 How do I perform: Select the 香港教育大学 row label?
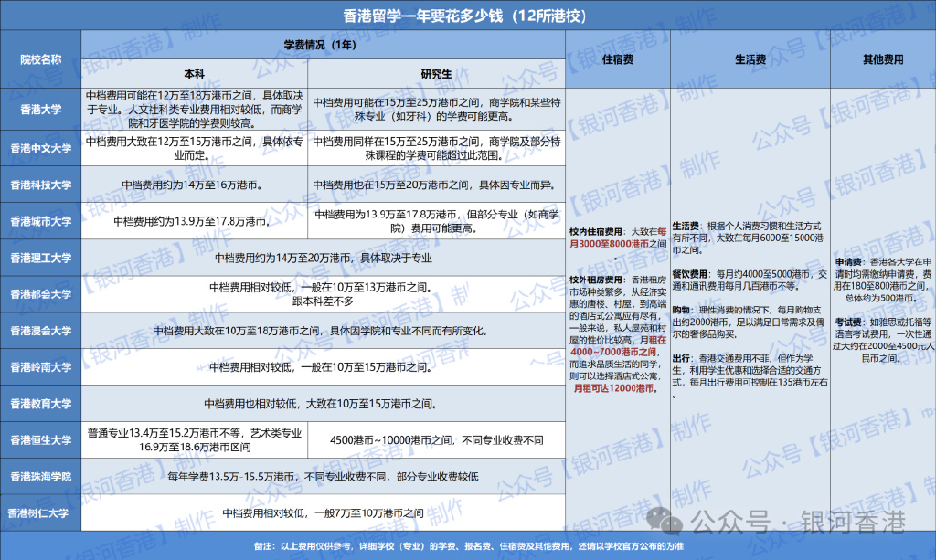click(40, 404)
